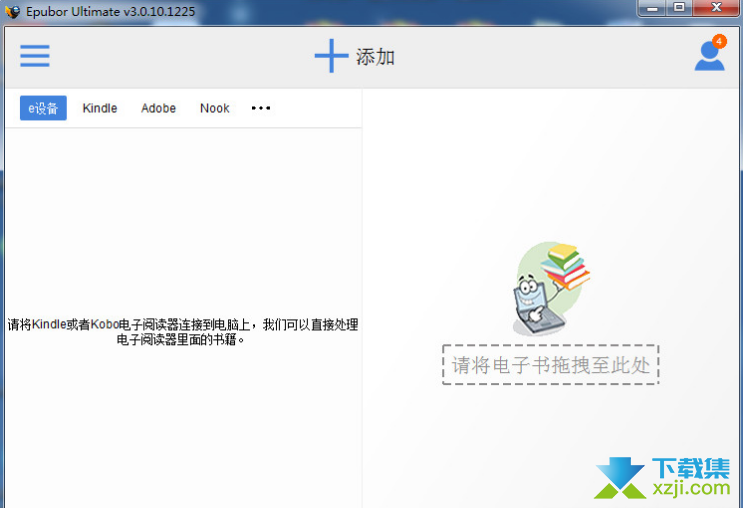Switch to the Adobe tab

(159, 108)
